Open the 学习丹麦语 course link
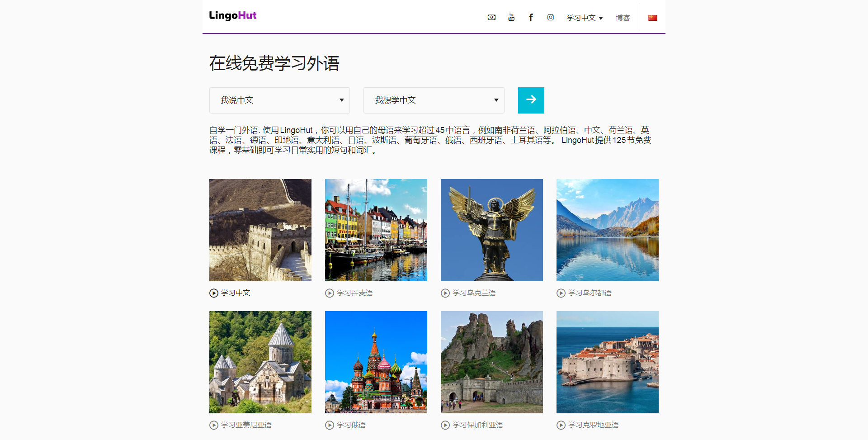Screen dimensions: 868x440 pyautogui.click(x=354, y=293)
